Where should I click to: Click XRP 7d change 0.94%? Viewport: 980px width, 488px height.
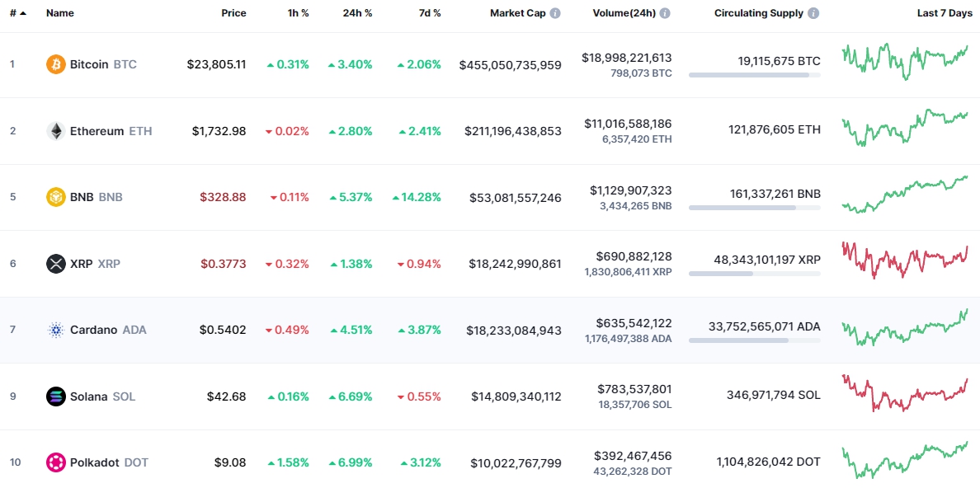click(419, 264)
